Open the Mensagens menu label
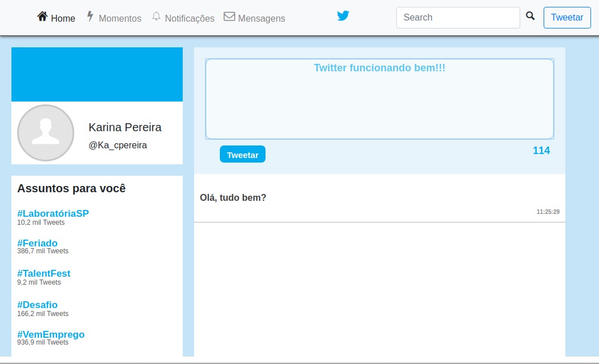The height and width of the screenshot is (364, 599). pos(262,18)
